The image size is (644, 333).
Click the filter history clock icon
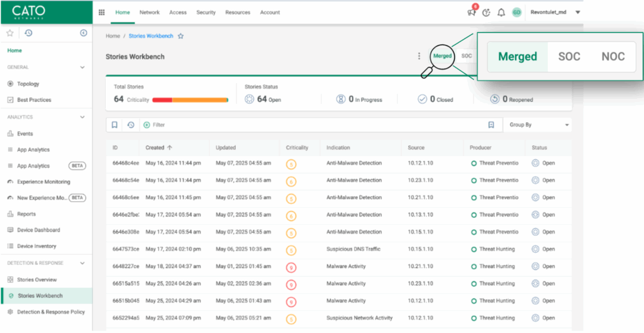pos(130,125)
